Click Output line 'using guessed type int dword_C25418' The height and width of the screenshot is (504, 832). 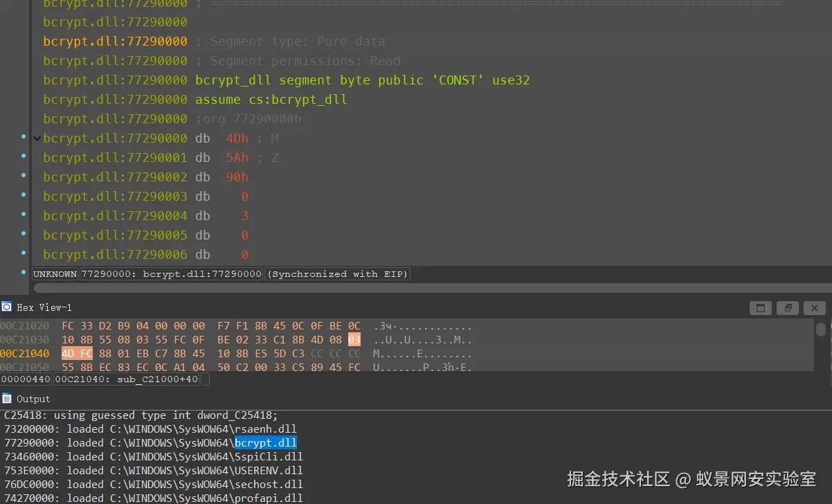point(141,415)
